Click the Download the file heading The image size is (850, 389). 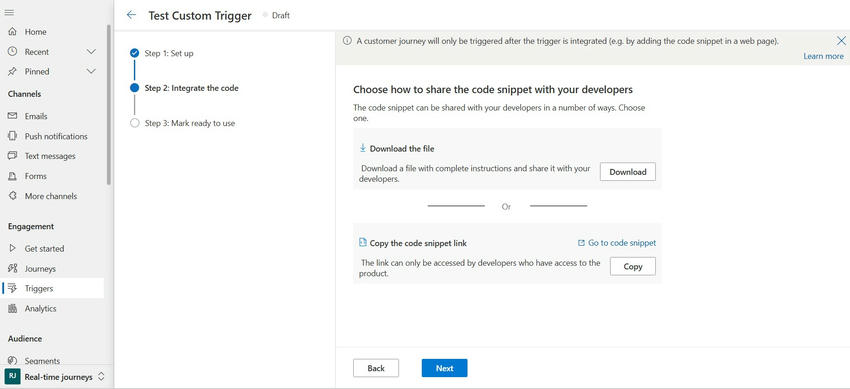click(x=402, y=148)
